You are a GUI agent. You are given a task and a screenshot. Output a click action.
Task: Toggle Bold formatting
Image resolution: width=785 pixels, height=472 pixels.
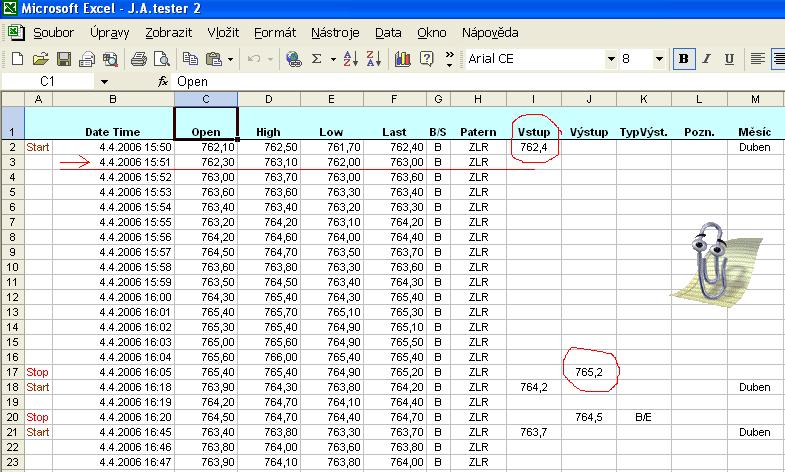click(684, 59)
